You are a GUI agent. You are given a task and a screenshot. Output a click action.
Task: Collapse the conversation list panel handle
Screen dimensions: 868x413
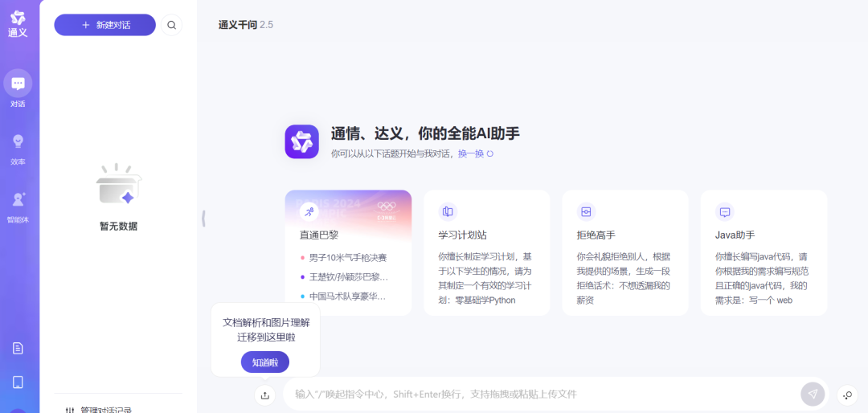tap(203, 218)
